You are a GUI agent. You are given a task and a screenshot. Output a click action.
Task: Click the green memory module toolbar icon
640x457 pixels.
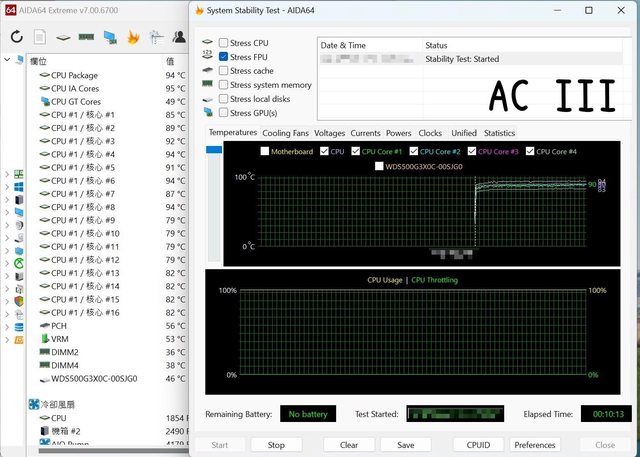[86, 37]
